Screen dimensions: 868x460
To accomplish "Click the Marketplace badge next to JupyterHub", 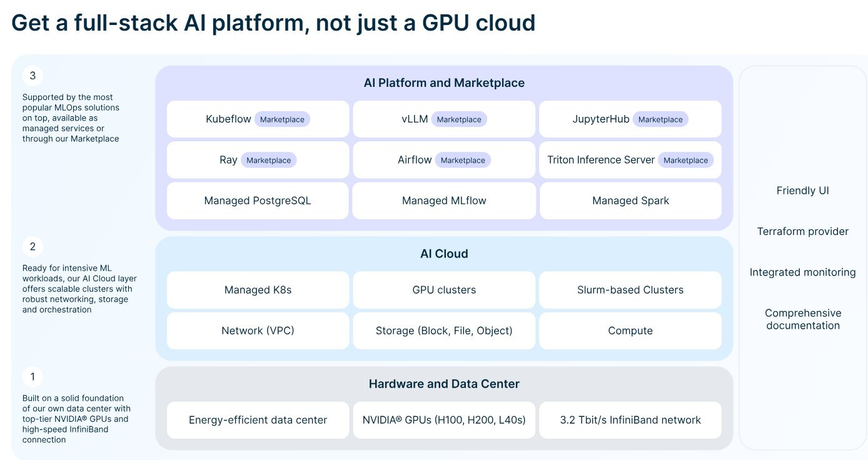I will coord(660,119).
